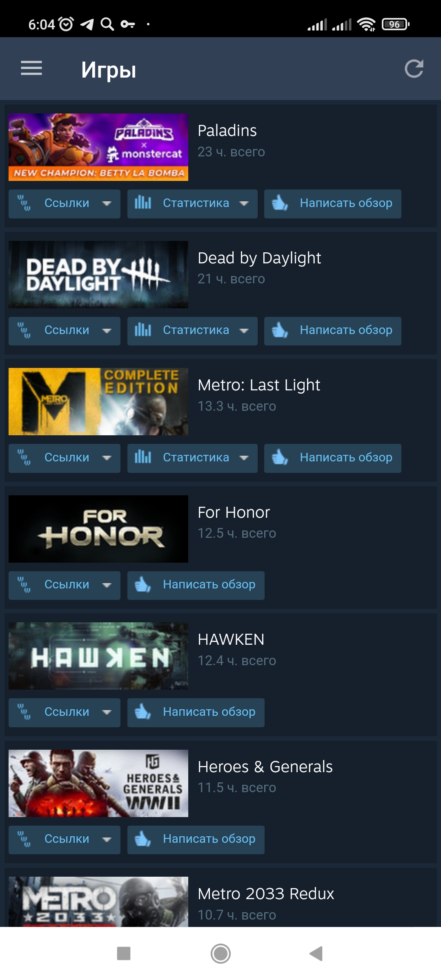Tap the statistics bars icon under Dead by Daylight
The image size is (441, 980).
coord(143,330)
